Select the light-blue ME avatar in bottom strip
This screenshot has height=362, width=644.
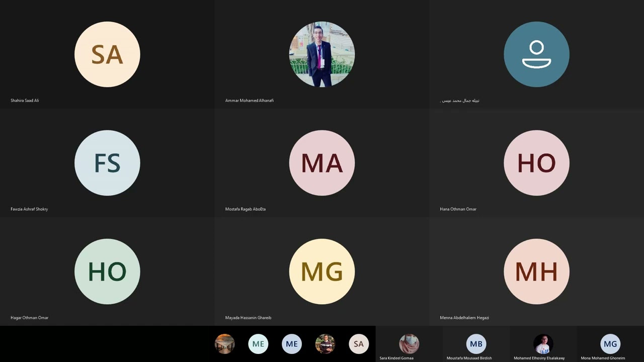point(292,344)
